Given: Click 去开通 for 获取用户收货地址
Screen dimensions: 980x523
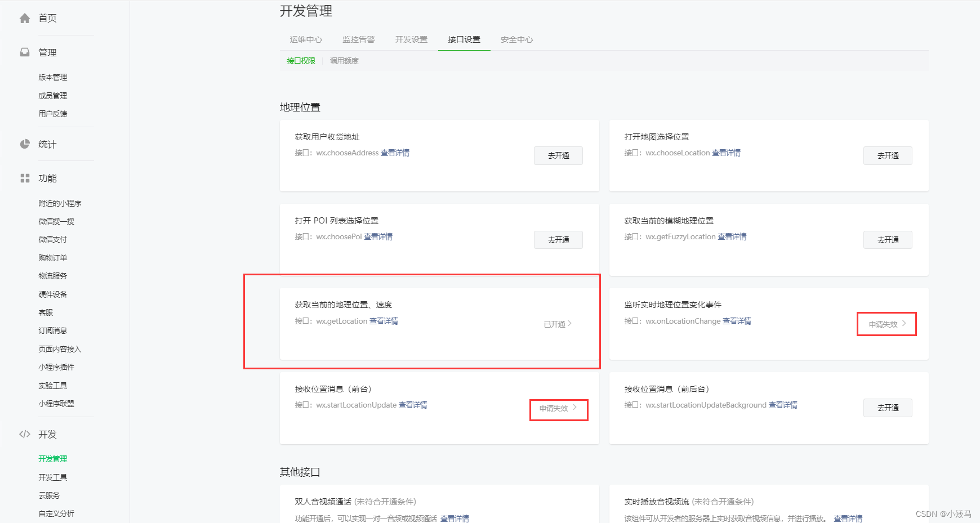Looking at the screenshot, I should coord(558,155).
